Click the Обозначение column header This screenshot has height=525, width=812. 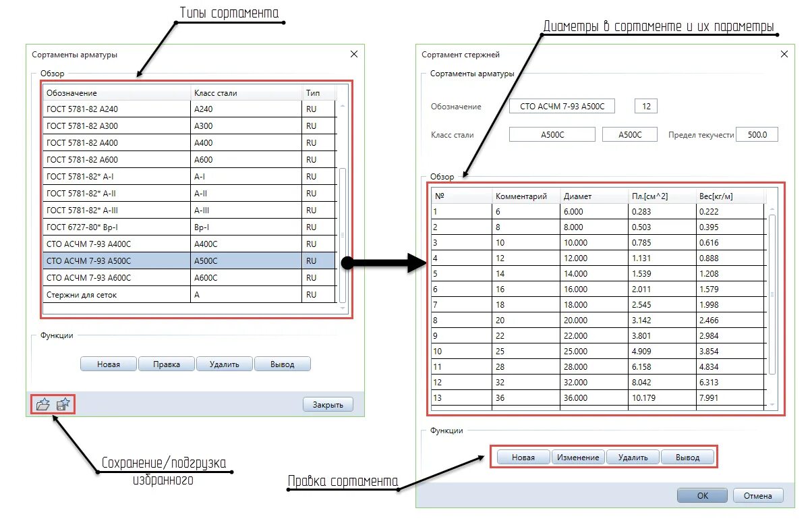click(x=117, y=92)
